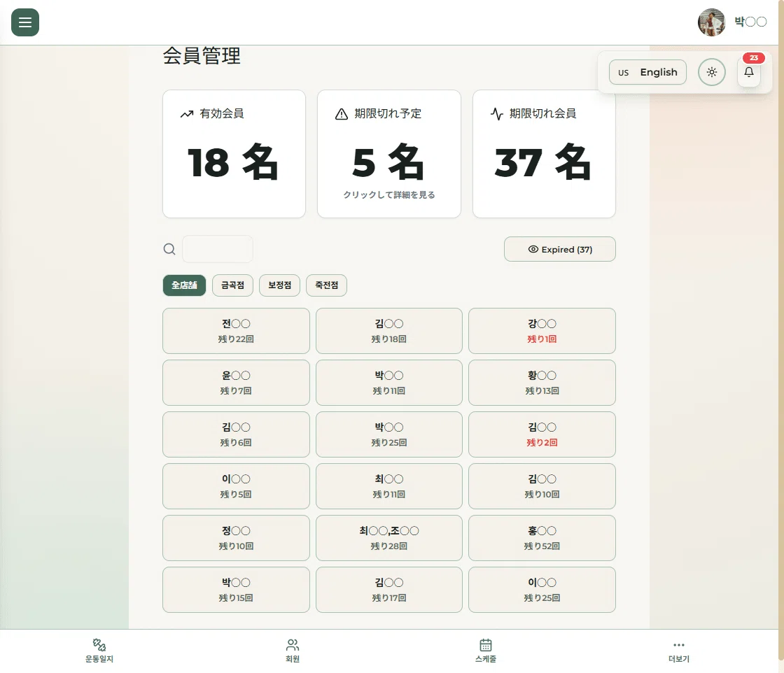
Task: Open member 이○○ with 残り25回
Action: click(542, 590)
